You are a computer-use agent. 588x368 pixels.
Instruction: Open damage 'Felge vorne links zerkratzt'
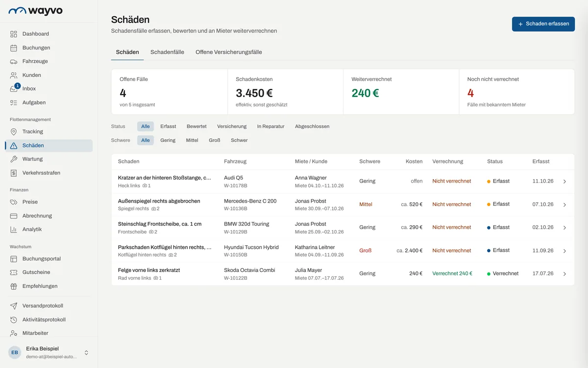[x=149, y=270]
